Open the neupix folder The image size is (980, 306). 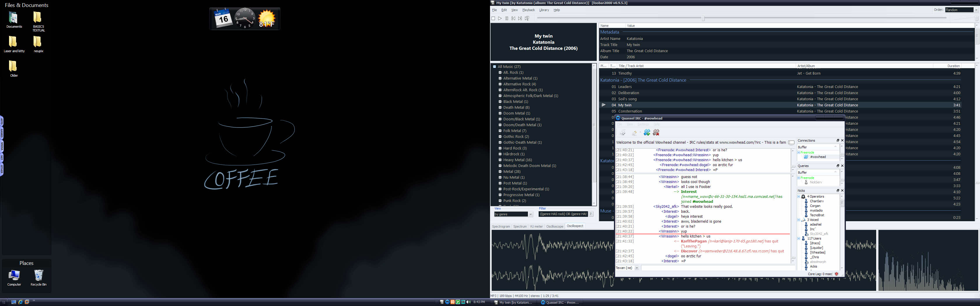[x=37, y=43]
